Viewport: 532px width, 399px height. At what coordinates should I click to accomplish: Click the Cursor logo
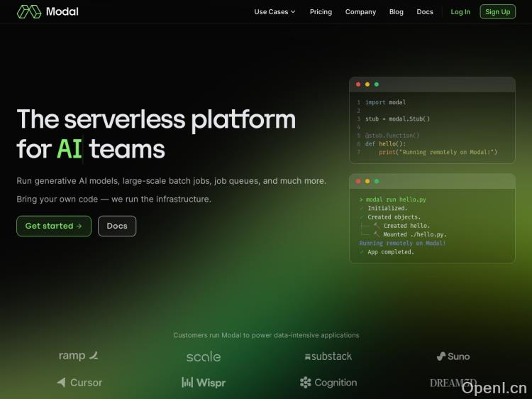pyautogui.click(x=79, y=383)
